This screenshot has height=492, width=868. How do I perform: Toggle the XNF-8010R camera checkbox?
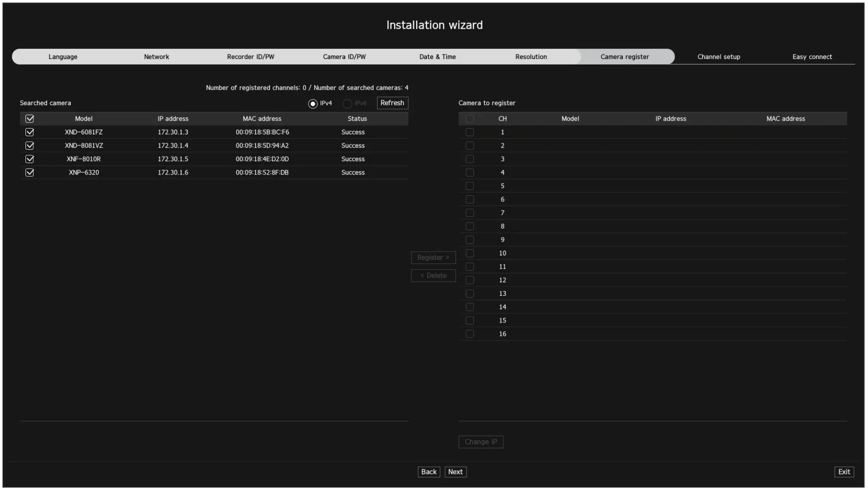click(29, 159)
